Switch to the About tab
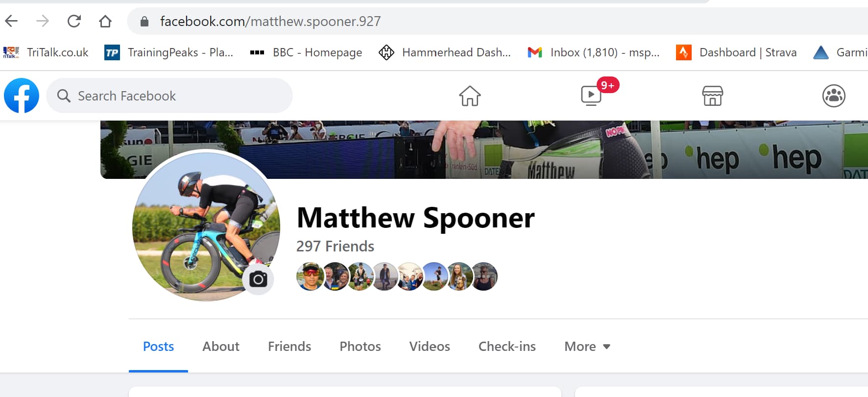 [x=221, y=347]
